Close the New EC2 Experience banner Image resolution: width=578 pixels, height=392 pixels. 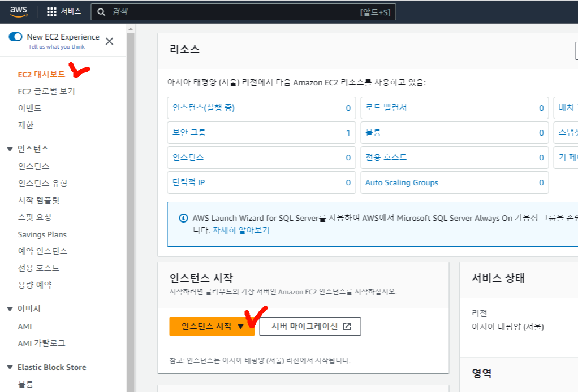tap(110, 41)
